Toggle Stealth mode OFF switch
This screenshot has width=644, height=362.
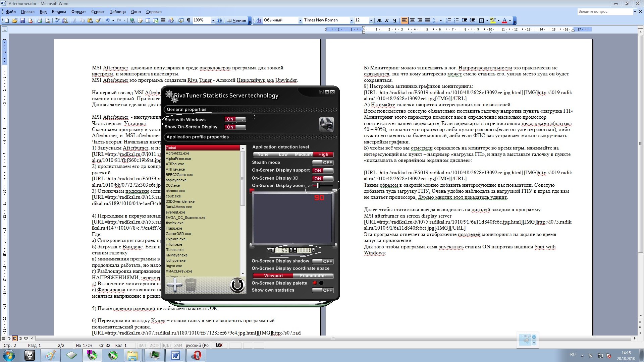[322, 163]
